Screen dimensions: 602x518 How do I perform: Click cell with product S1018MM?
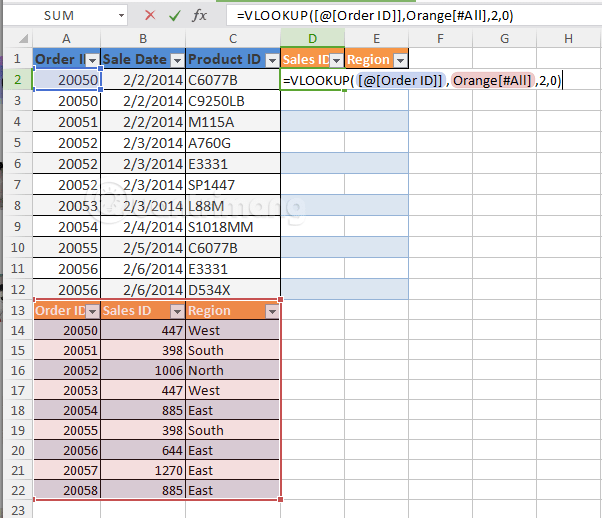(x=233, y=227)
